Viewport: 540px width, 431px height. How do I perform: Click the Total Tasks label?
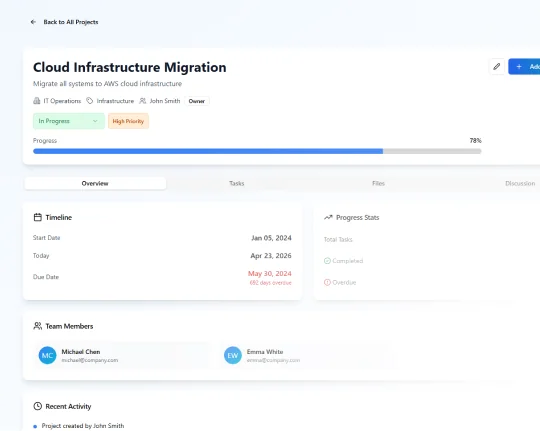point(338,239)
